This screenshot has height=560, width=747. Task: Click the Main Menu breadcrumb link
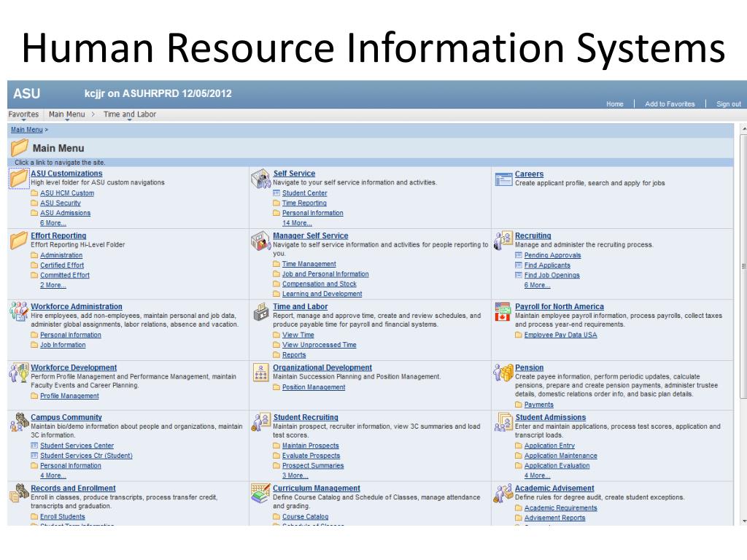27,130
